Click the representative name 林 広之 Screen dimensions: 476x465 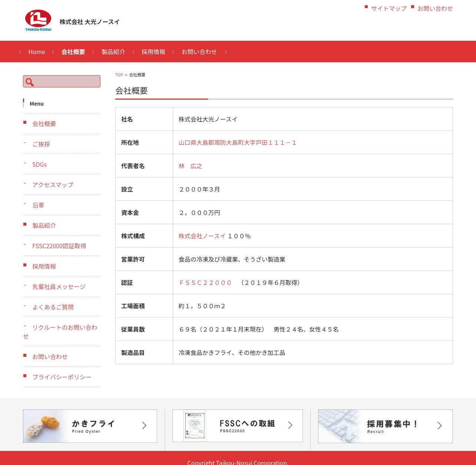191,166
